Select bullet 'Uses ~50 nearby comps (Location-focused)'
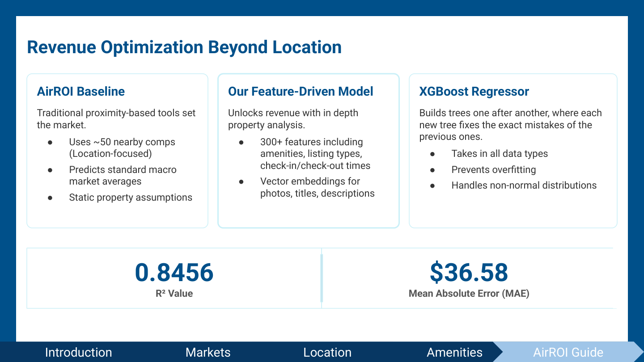 [x=122, y=148]
